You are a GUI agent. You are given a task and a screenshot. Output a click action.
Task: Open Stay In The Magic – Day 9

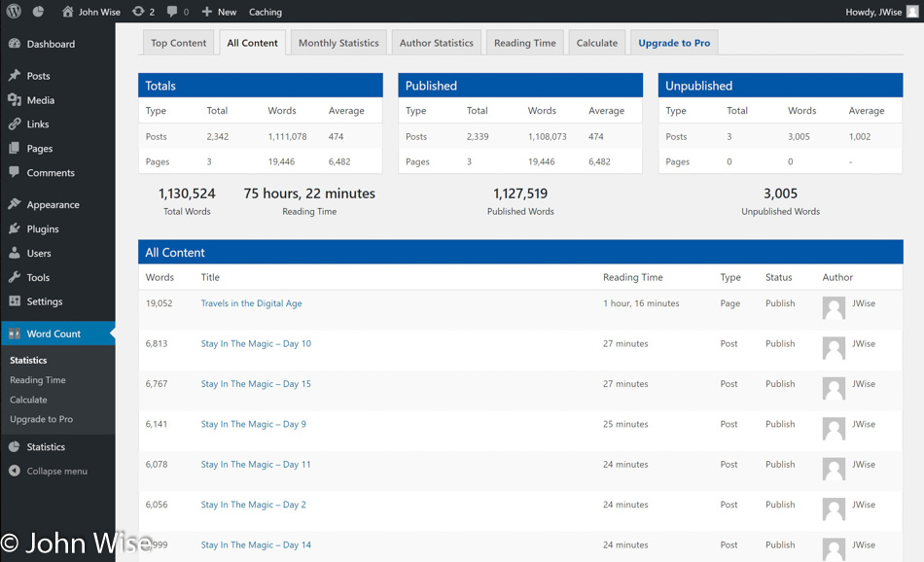click(254, 424)
